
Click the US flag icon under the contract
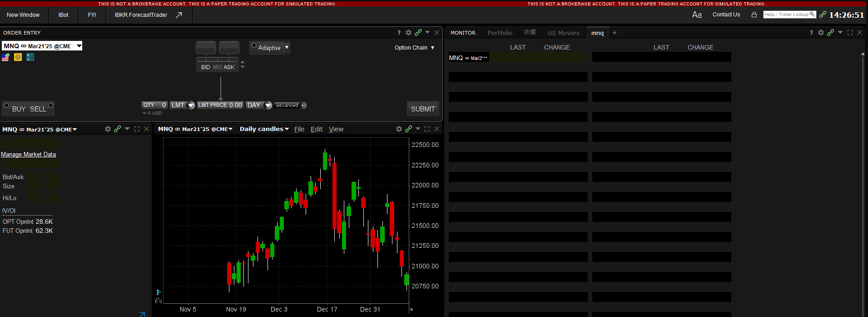click(x=5, y=57)
